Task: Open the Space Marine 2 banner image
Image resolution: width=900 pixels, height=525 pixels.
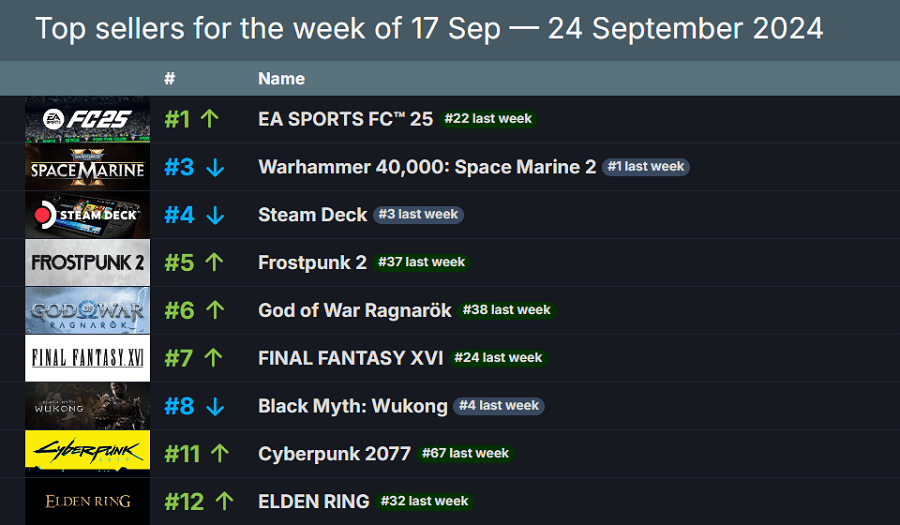Action: pos(87,167)
